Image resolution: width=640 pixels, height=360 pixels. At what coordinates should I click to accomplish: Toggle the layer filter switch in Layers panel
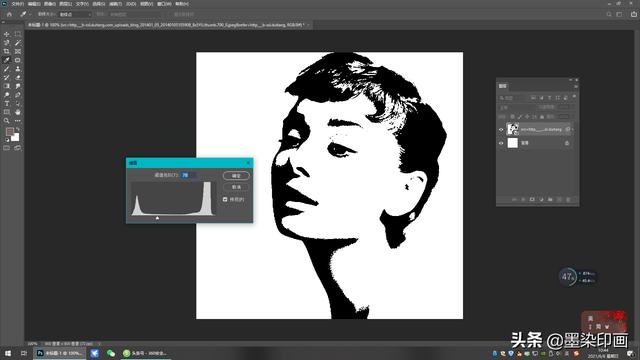(574, 96)
